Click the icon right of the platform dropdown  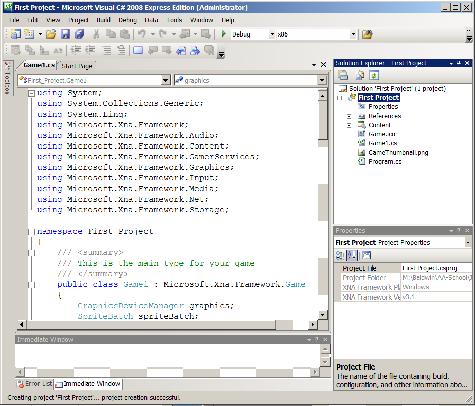[x=367, y=34]
